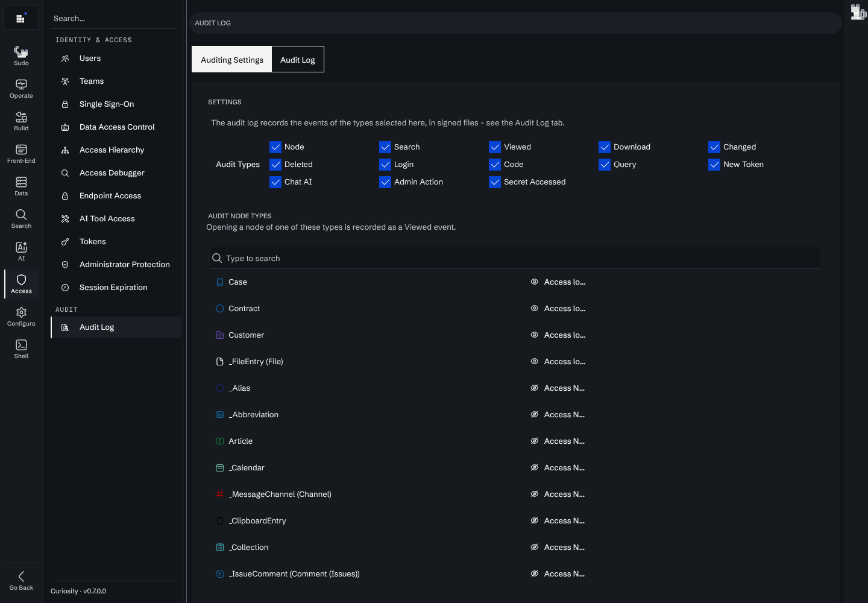Screen dimensions: 868x603
Task: Click the Case node type icon
Action: tap(220, 282)
